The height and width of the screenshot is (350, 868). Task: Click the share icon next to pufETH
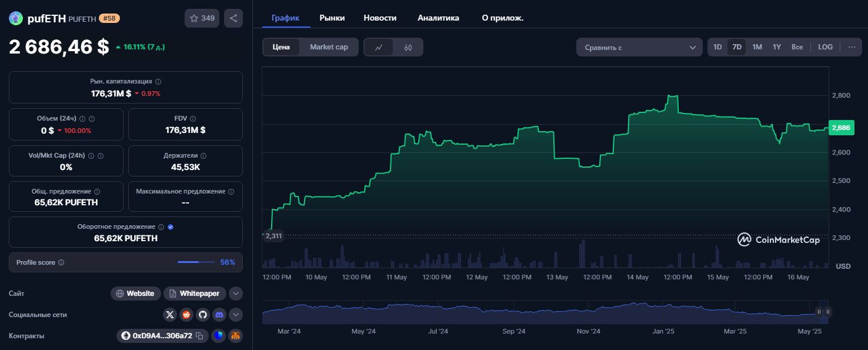coord(233,18)
